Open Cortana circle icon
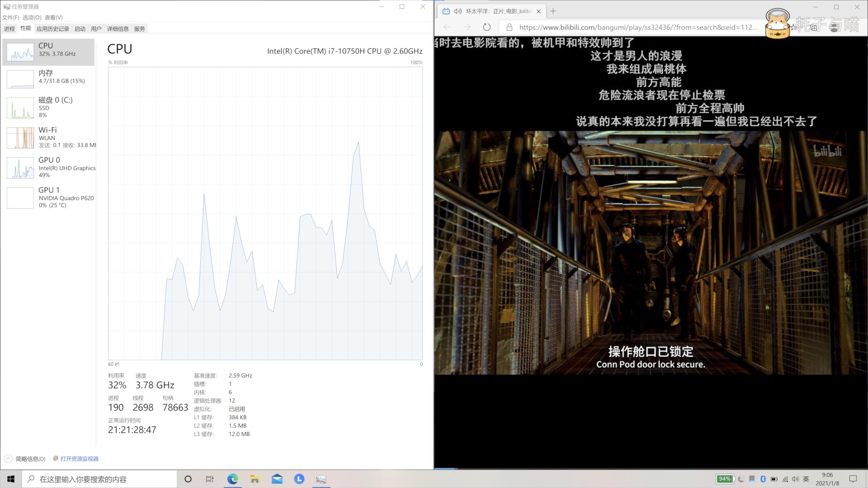 [x=188, y=479]
